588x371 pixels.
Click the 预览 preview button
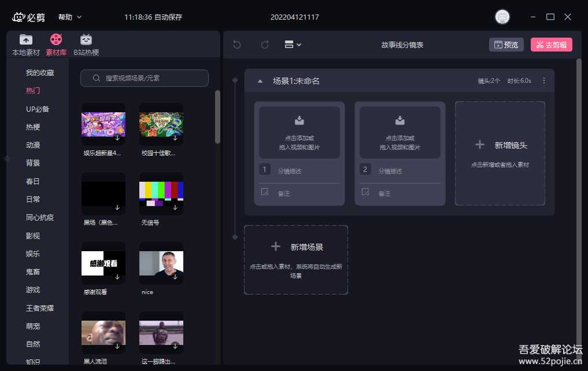coord(506,45)
